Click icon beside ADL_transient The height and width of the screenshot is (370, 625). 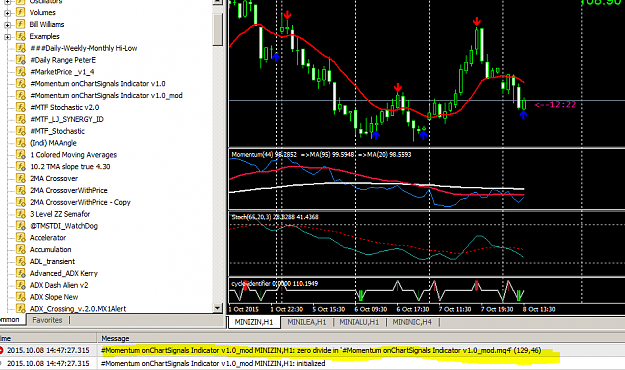[21, 261]
